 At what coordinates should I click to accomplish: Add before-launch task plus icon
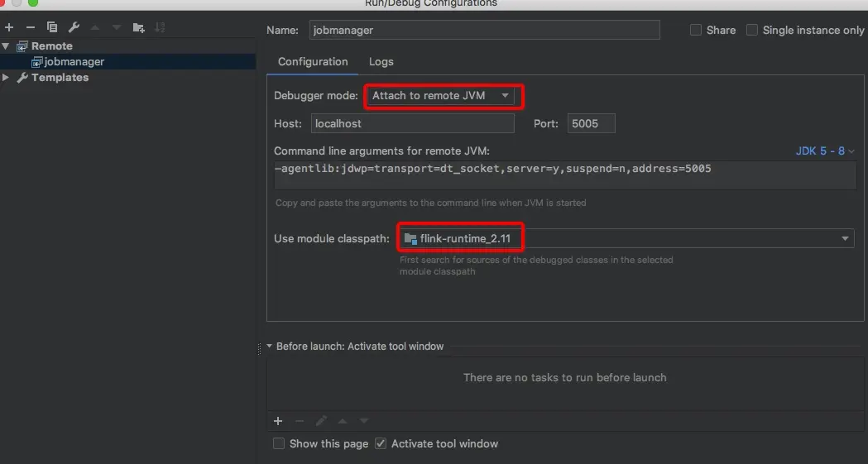(278, 422)
